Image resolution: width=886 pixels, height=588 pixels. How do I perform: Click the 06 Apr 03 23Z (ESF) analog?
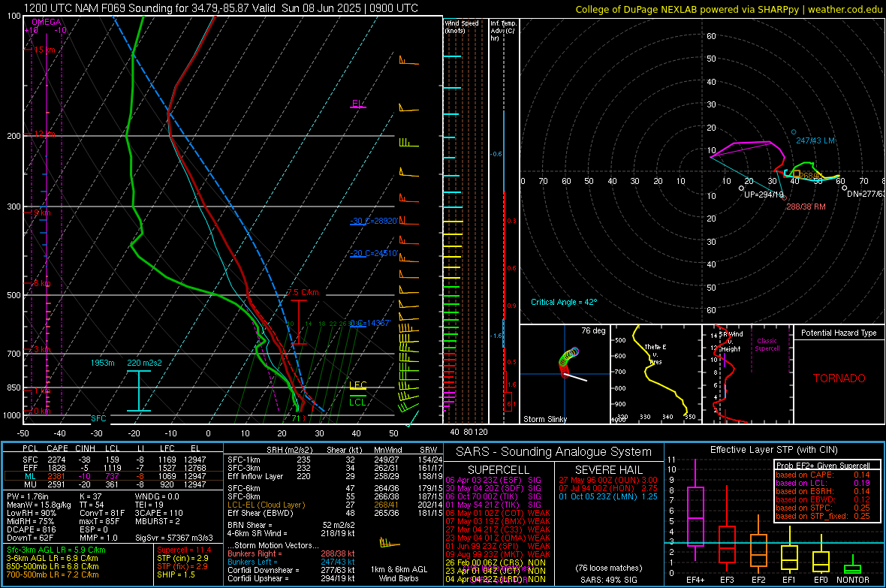[493, 480]
